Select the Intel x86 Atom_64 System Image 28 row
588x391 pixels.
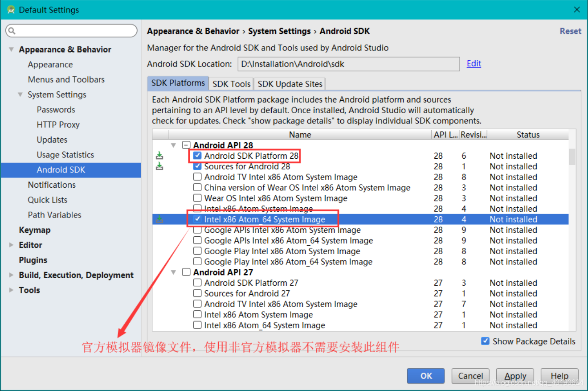coord(360,219)
